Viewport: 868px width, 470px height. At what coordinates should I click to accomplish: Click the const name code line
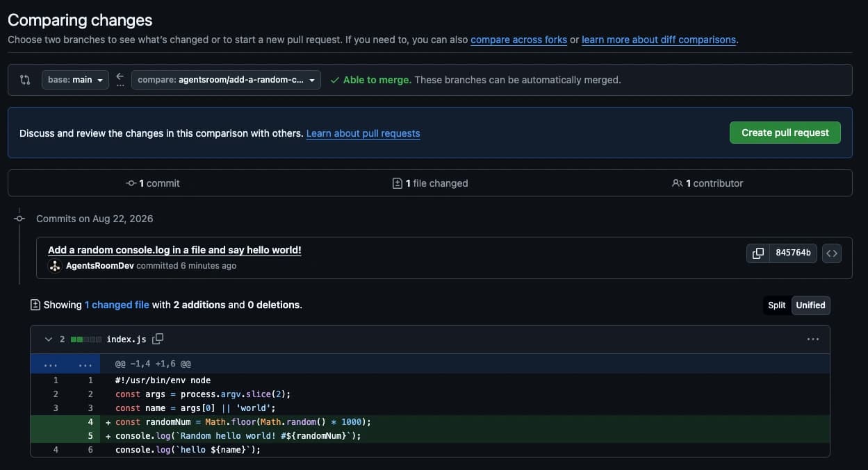(x=195, y=408)
